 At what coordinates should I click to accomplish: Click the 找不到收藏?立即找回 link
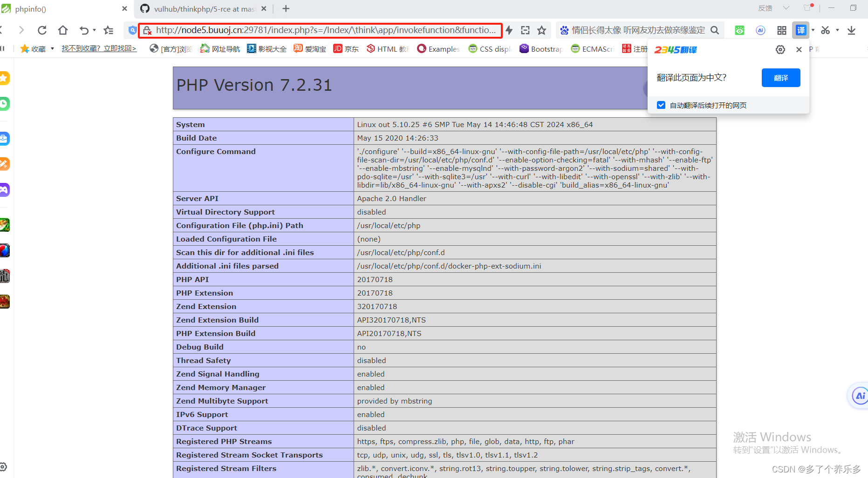point(99,48)
